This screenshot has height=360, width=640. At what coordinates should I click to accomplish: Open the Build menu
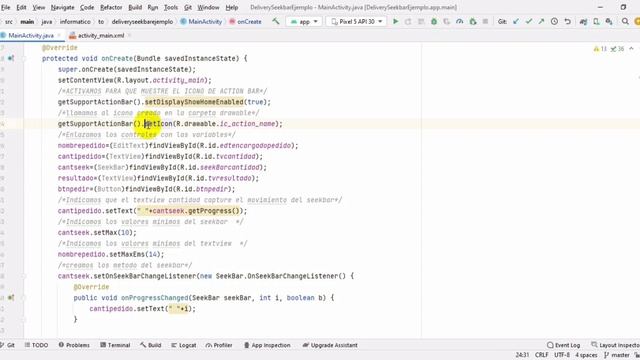135,7
